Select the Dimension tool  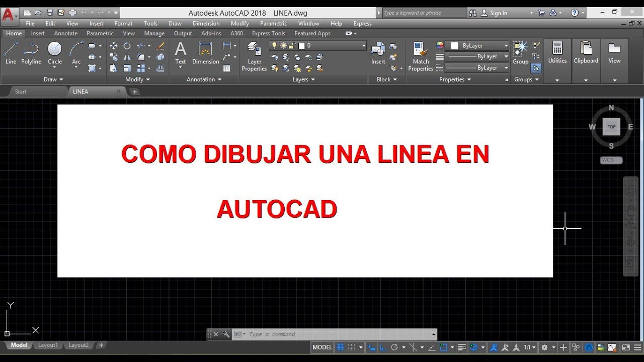pos(206,53)
